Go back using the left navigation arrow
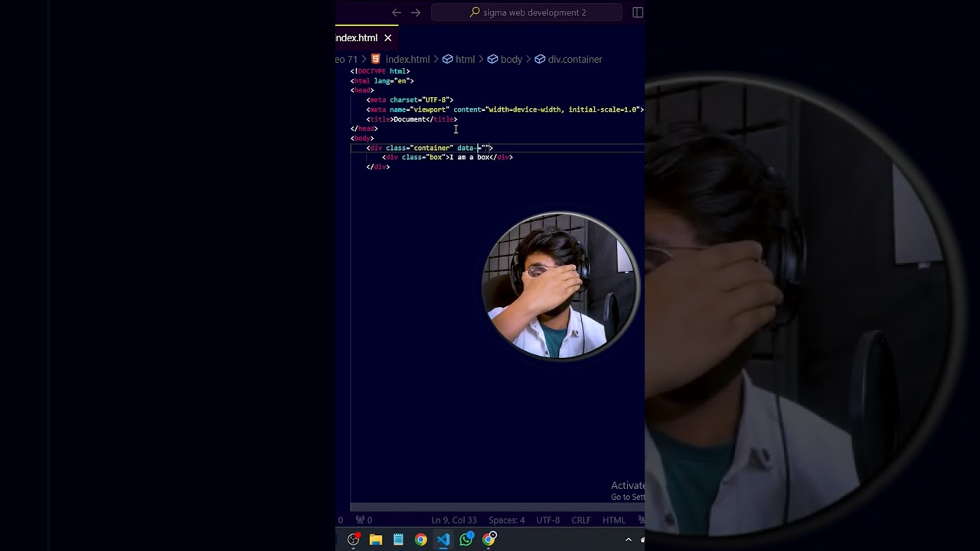This screenshot has height=551, width=980. [x=397, y=12]
